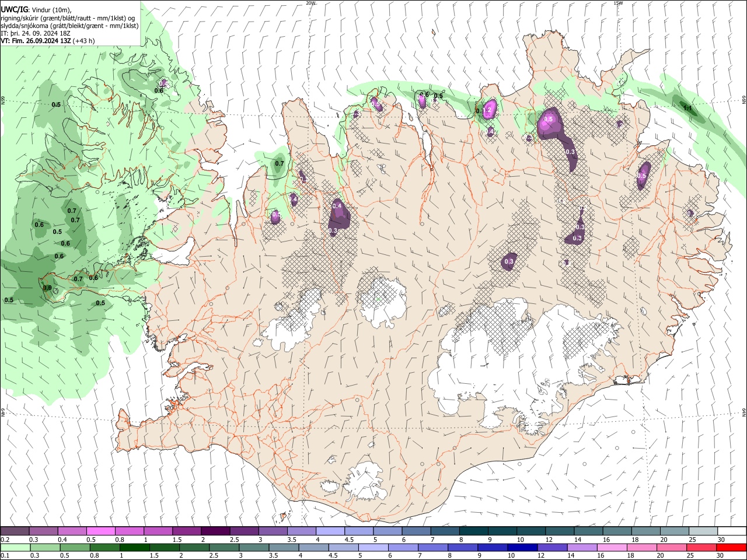This screenshot has height=560, width=747.
Task: Click the '2.5' label in the upper legend row
Action: tap(235, 540)
